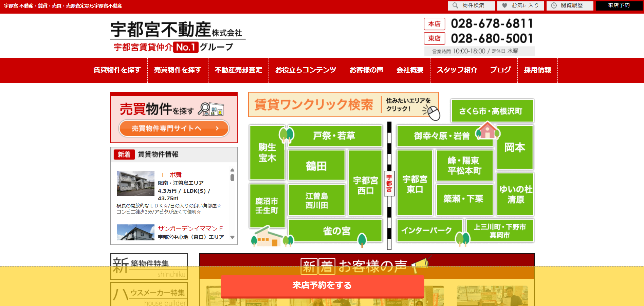Select the 岡本 area tile
The height and width of the screenshot is (306, 644).
(515, 148)
